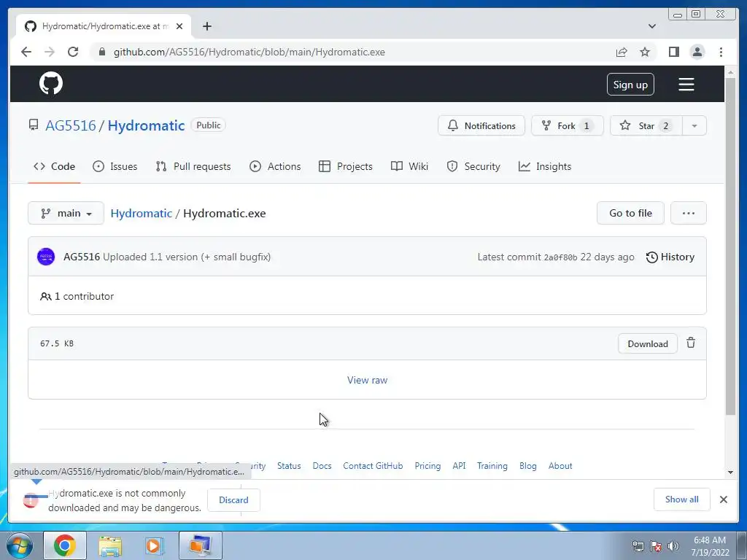Click the browser forward arrow
This screenshot has width=747, height=560.
coord(50,52)
